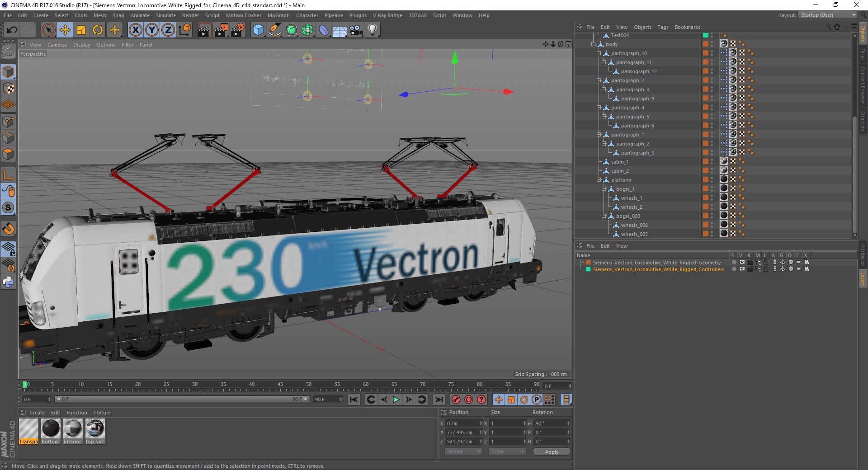Toggle the Position keyframe channel button
The width and height of the screenshot is (868, 470).
[x=499, y=399]
